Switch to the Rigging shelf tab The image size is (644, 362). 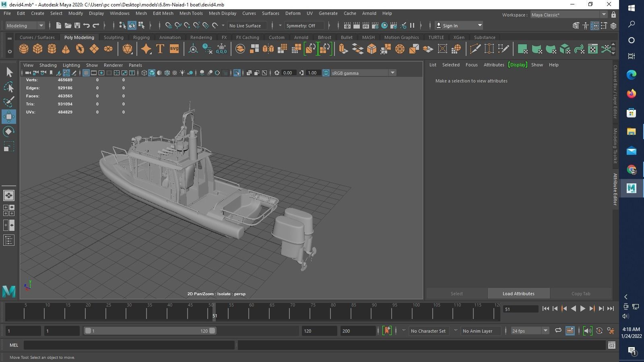point(141,37)
